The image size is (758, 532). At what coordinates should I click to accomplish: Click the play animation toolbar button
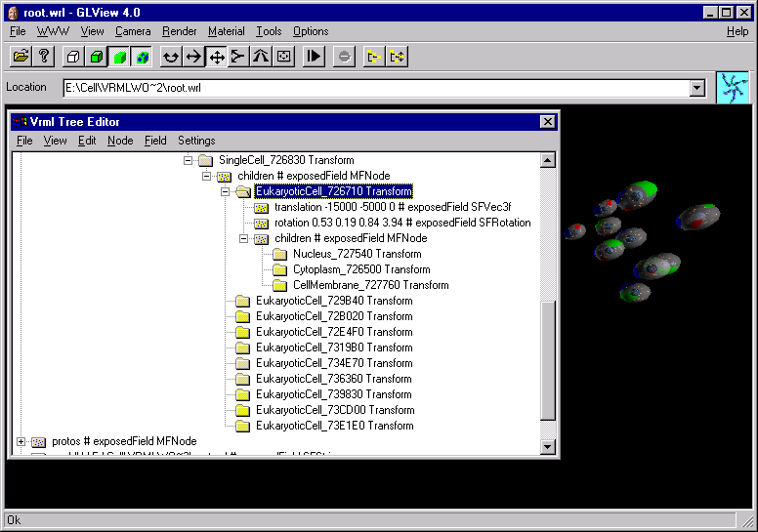point(313,57)
